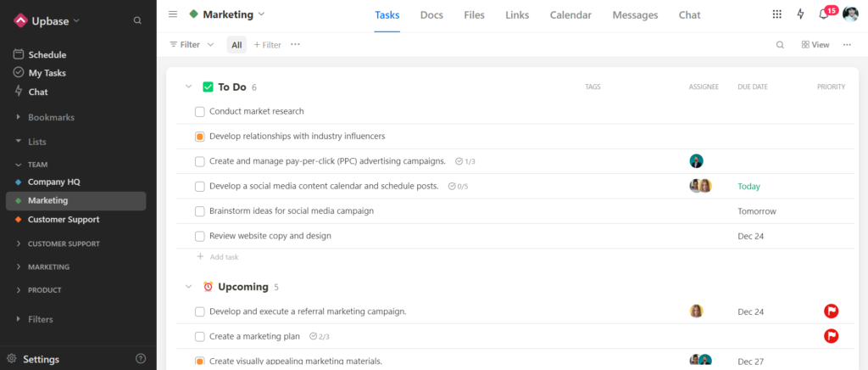Image resolution: width=868 pixels, height=370 pixels.
Task: Click the lightning bolt quick-action icon
Action: (x=800, y=14)
